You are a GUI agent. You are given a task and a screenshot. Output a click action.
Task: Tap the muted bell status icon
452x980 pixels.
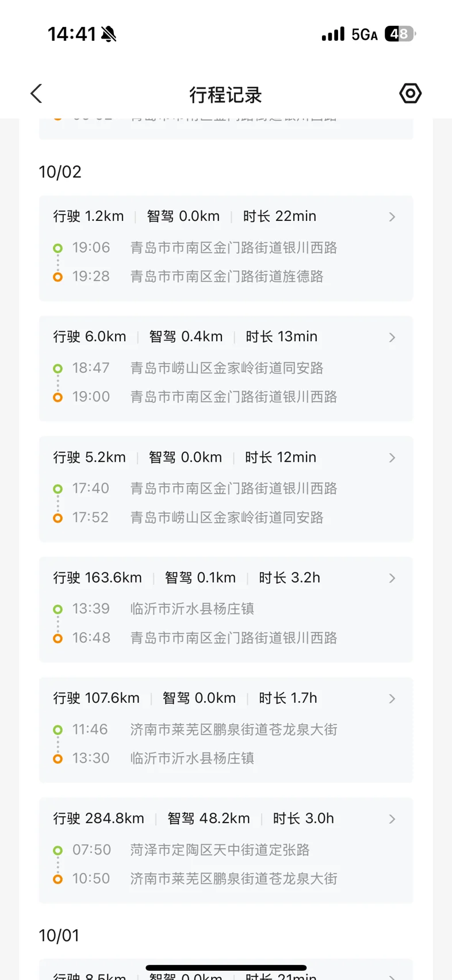coord(109,35)
